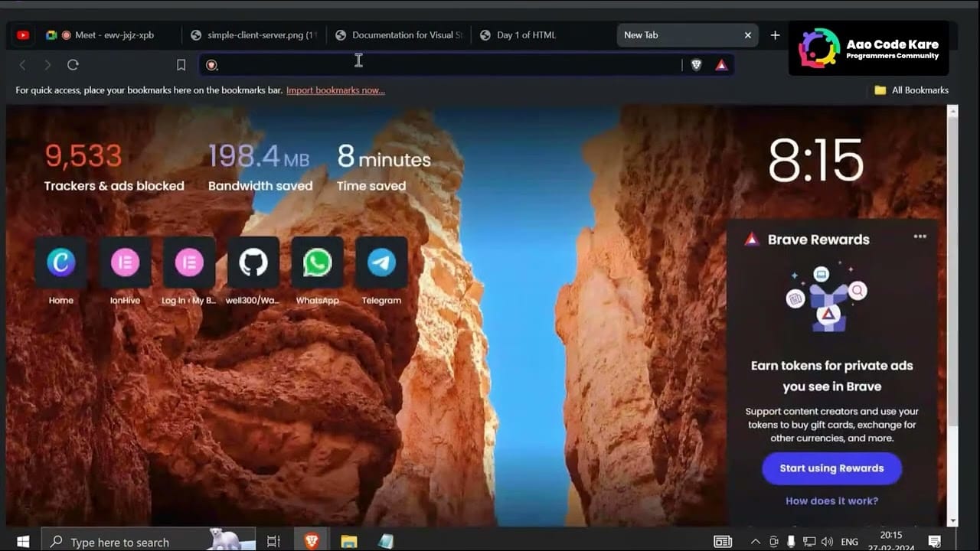Click the Start using Rewards button
Screen dimensions: 980x551
point(831,468)
